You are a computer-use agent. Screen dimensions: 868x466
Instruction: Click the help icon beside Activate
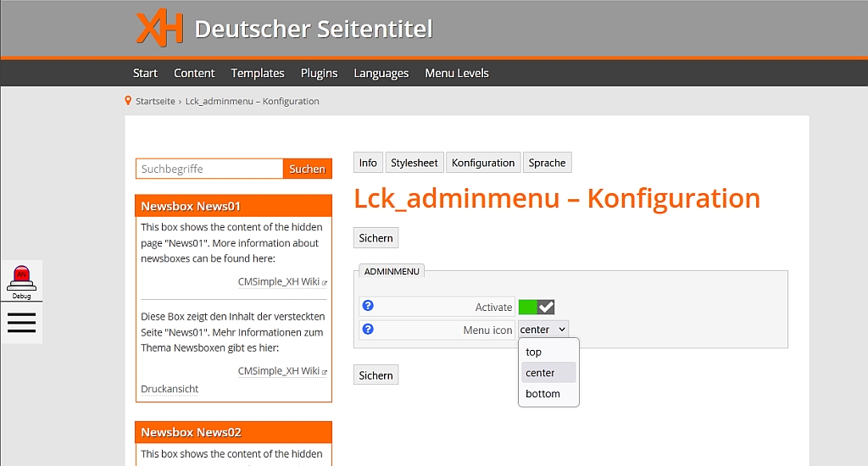point(368,306)
